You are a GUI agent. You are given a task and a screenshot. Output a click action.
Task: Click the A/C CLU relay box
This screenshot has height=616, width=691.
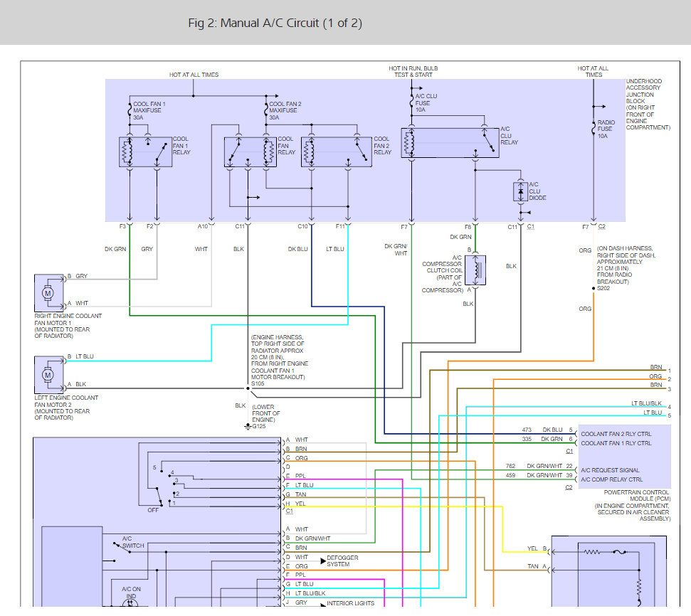click(450, 143)
